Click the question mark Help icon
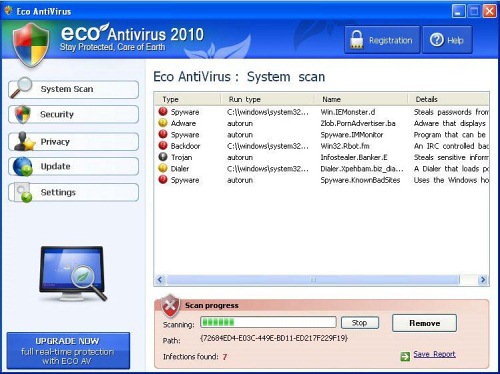The width and height of the screenshot is (500, 374). pos(437,40)
